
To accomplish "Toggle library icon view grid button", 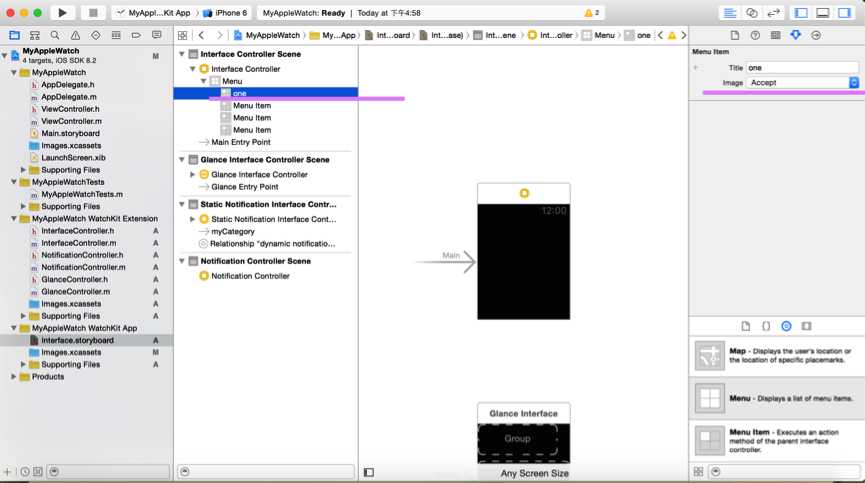I will (698, 472).
